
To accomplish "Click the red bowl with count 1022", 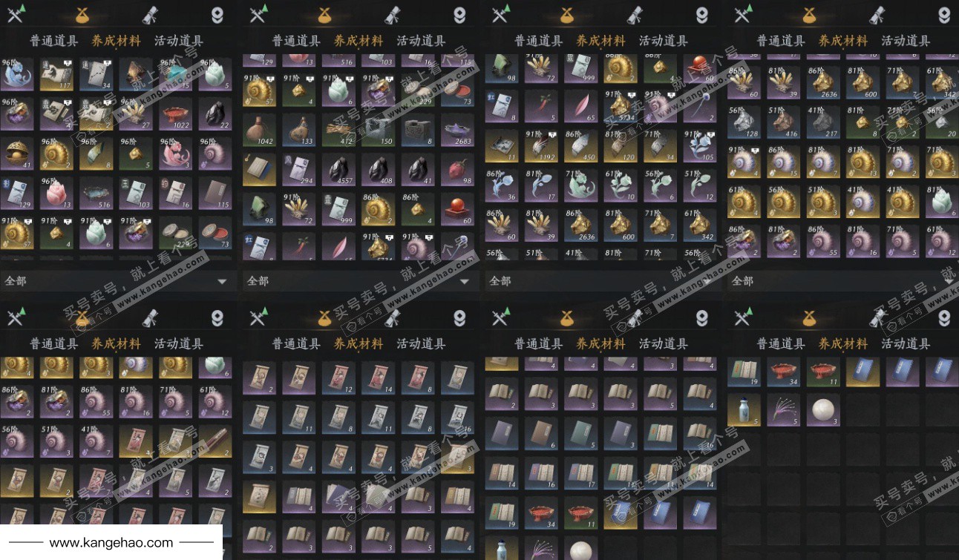I will click(x=175, y=113).
